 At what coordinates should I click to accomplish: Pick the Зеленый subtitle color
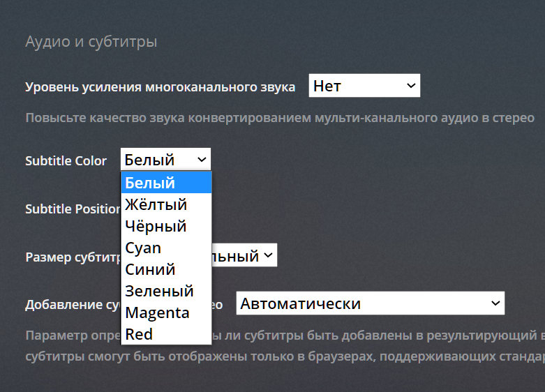166,291
